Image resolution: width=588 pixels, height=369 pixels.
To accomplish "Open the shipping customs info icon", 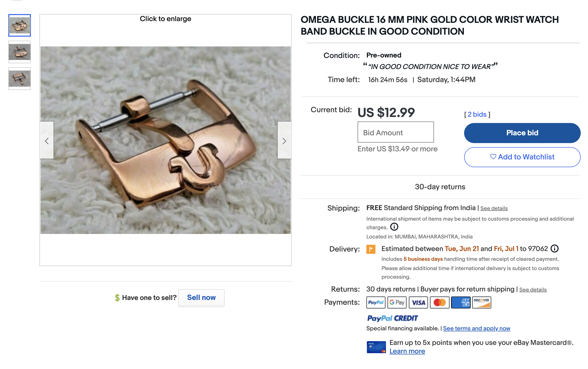I will click(x=394, y=227).
